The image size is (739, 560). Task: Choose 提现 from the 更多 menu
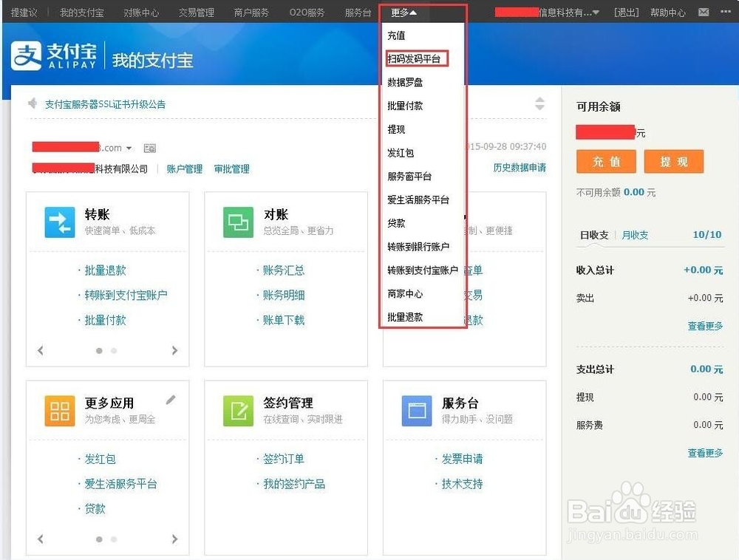coord(396,129)
